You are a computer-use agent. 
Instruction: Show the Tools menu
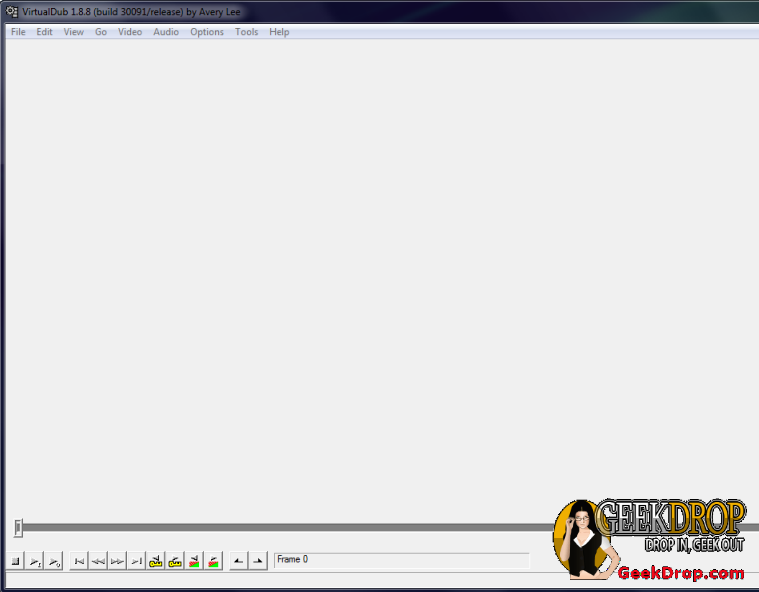coord(246,32)
